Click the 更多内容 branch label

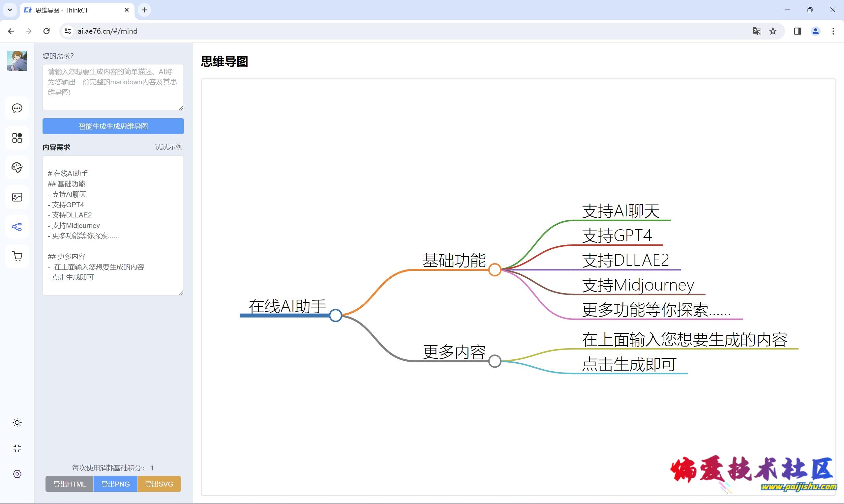[454, 352]
